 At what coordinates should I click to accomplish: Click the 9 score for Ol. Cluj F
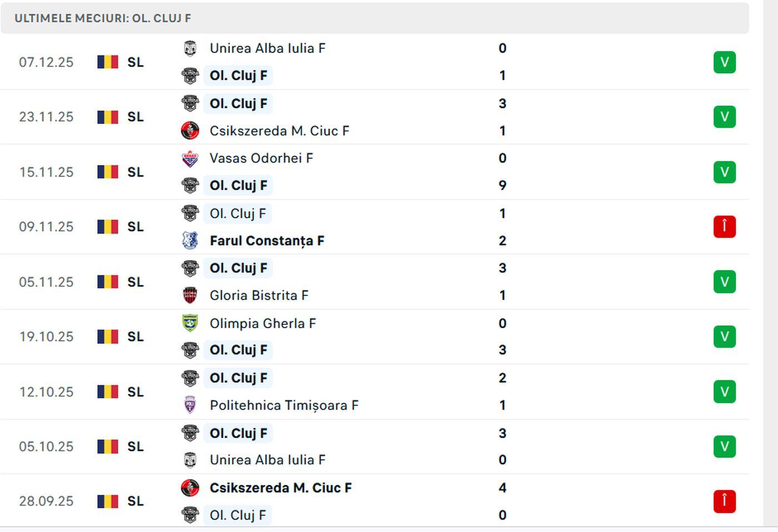(x=502, y=185)
